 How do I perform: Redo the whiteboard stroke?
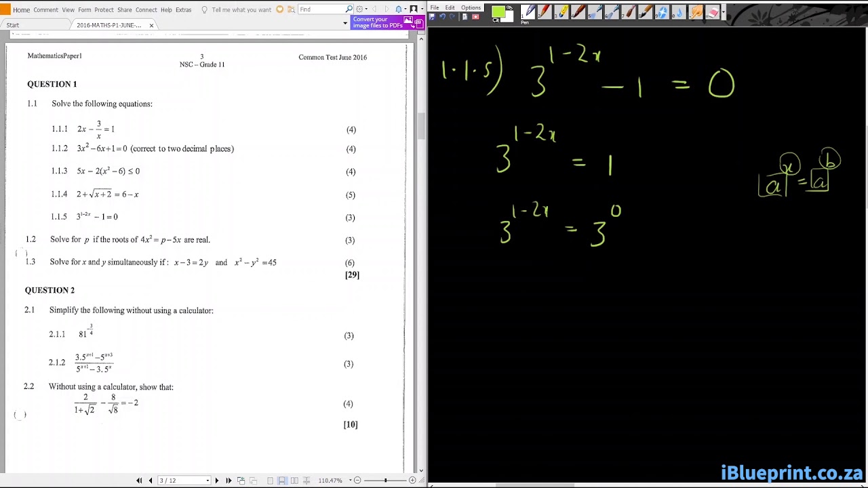tap(453, 16)
